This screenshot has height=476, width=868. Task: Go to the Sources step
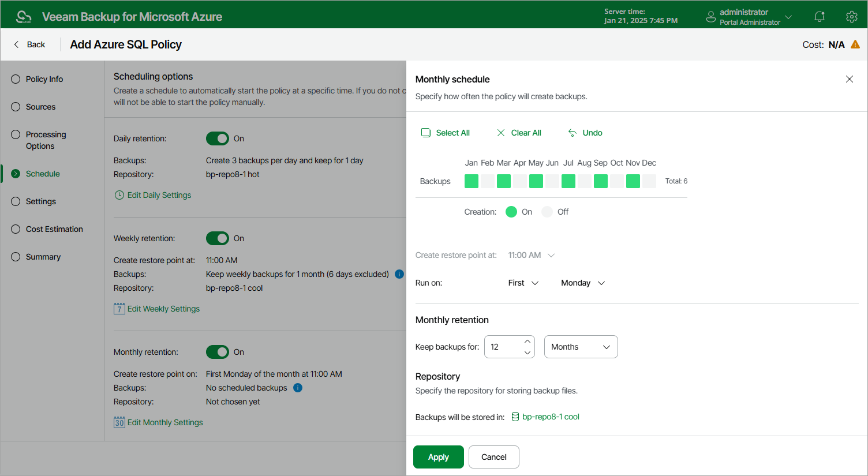tap(40, 107)
